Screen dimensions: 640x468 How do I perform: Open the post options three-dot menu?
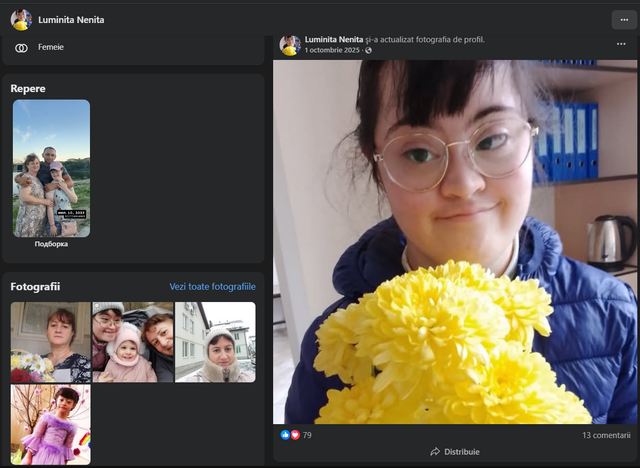(621, 44)
